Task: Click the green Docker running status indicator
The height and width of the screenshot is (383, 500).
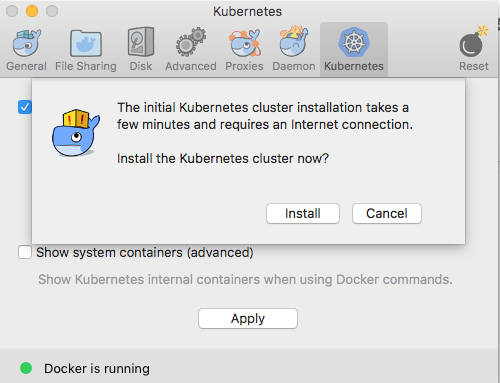Action: [x=26, y=368]
